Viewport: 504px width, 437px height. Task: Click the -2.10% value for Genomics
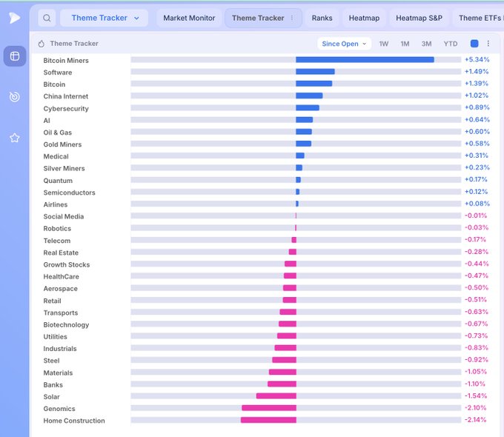475,408
